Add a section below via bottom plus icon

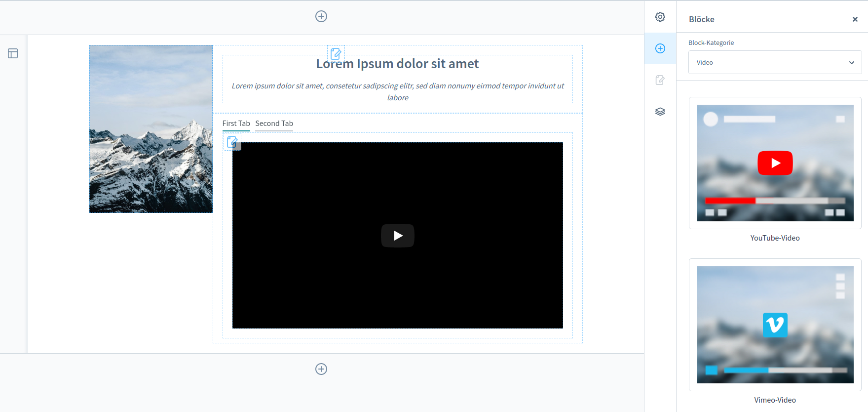click(x=321, y=369)
